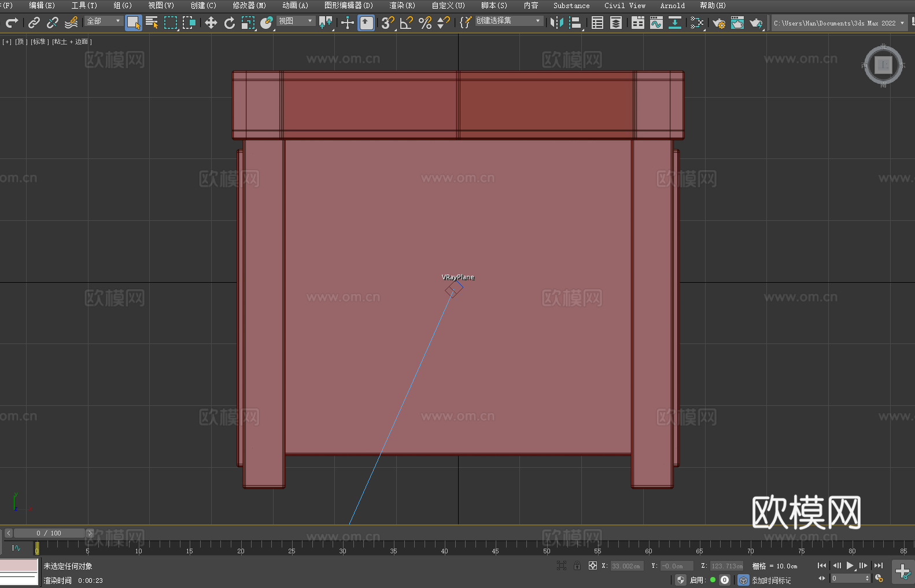Click the ViewCube navigation widget
Viewport: 915px width, 588px height.
[x=883, y=65]
